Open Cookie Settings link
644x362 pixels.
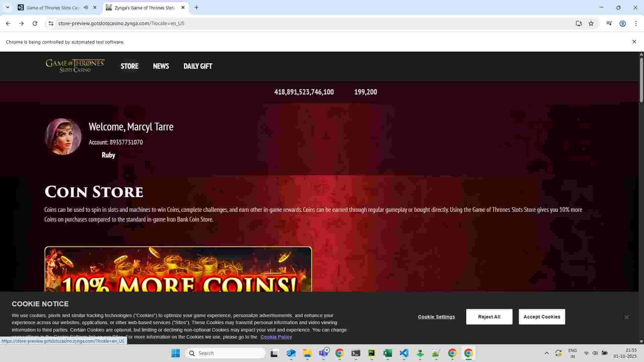point(436,317)
